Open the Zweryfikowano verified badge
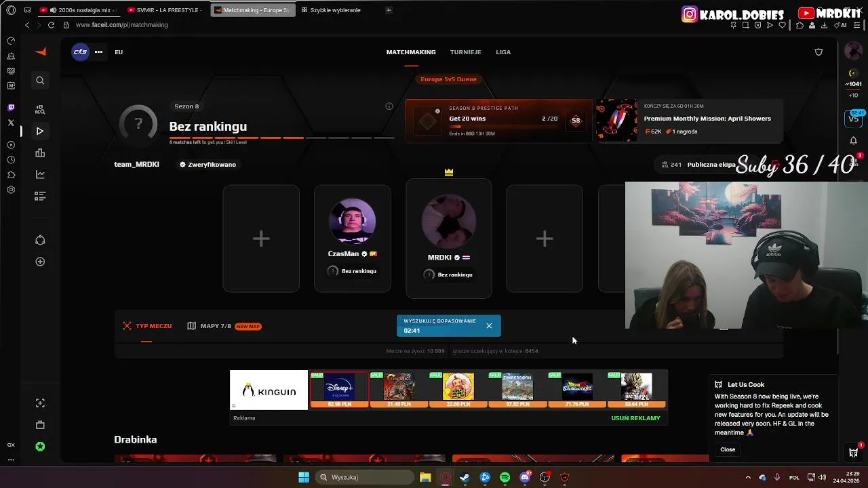This screenshot has width=868, height=488. (x=208, y=165)
